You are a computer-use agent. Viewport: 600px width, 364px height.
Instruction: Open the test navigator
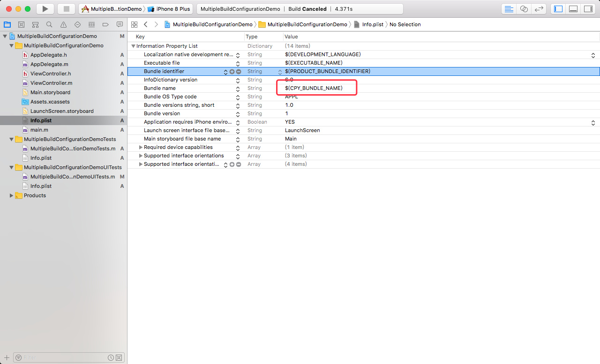tap(77, 24)
